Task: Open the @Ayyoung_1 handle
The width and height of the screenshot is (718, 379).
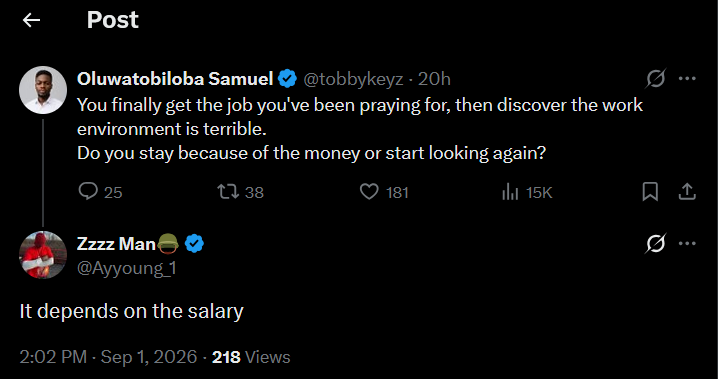Action: [126, 268]
